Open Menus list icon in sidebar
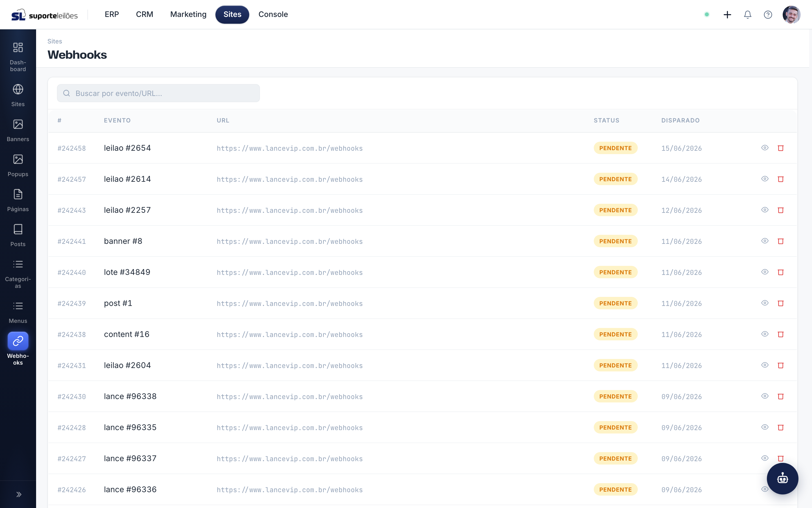The height and width of the screenshot is (508, 812). pos(18,306)
